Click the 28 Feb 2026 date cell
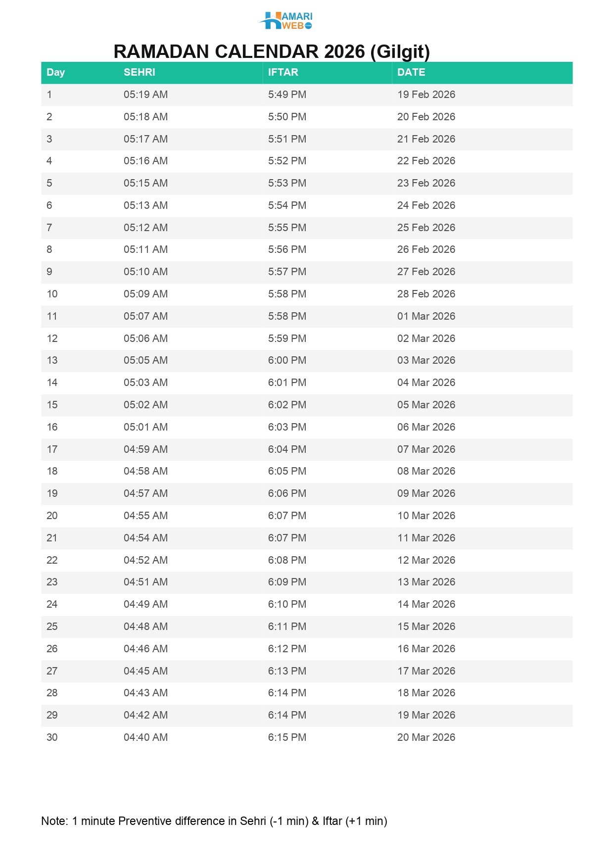 tap(426, 294)
